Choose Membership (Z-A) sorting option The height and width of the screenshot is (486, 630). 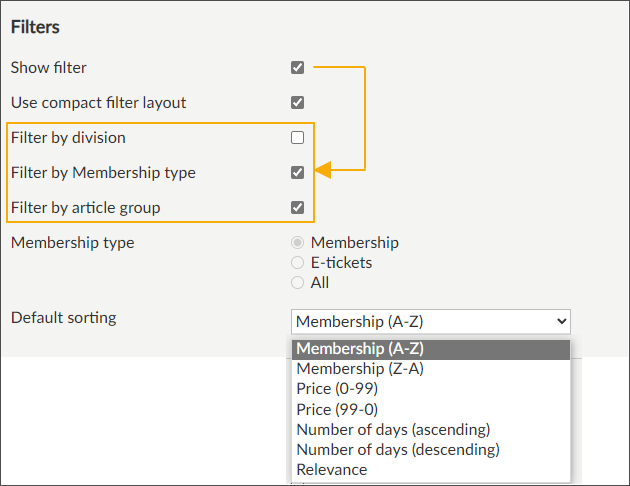pos(361,369)
